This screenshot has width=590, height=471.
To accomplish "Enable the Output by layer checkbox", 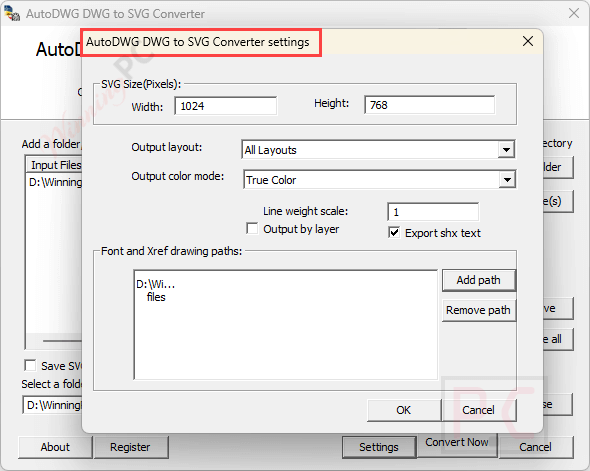I will point(252,229).
